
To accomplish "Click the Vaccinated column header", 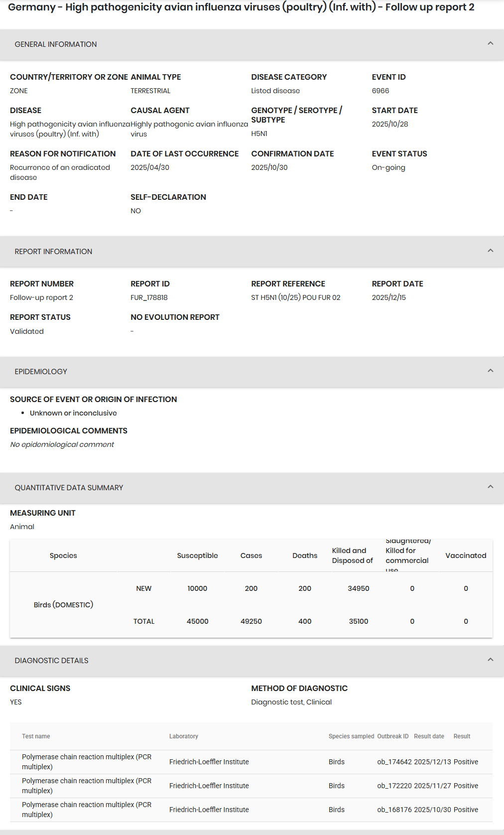I will 466,556.
